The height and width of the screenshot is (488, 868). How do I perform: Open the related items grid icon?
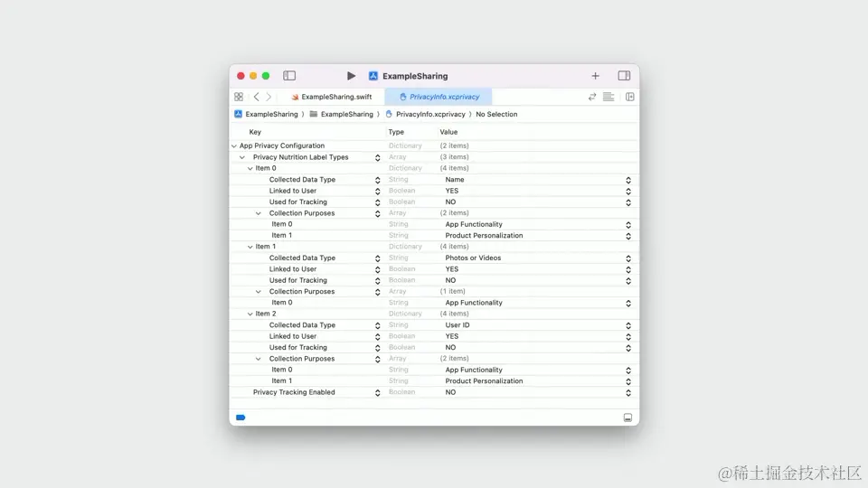point(239,97)
